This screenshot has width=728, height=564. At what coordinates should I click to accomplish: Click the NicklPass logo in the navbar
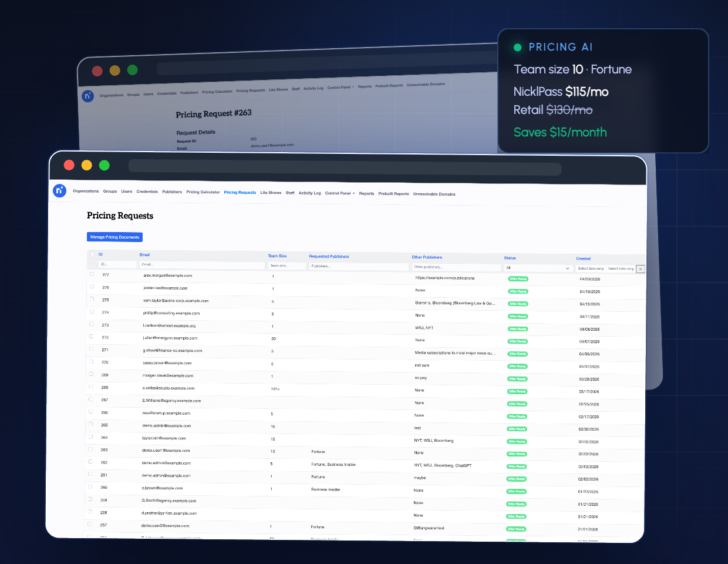tap(59, 190)
